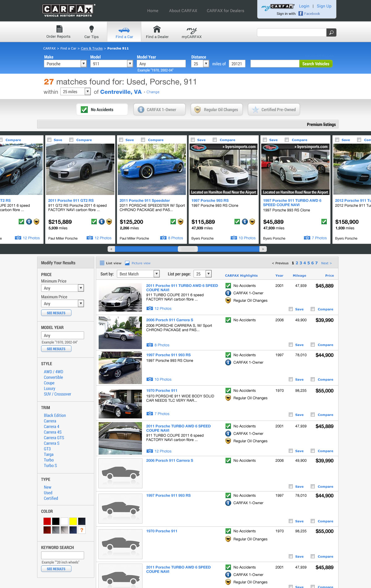Click See Results under Model Year
Viewport: 371px width, 588px height.
click(x=56, y=349)
